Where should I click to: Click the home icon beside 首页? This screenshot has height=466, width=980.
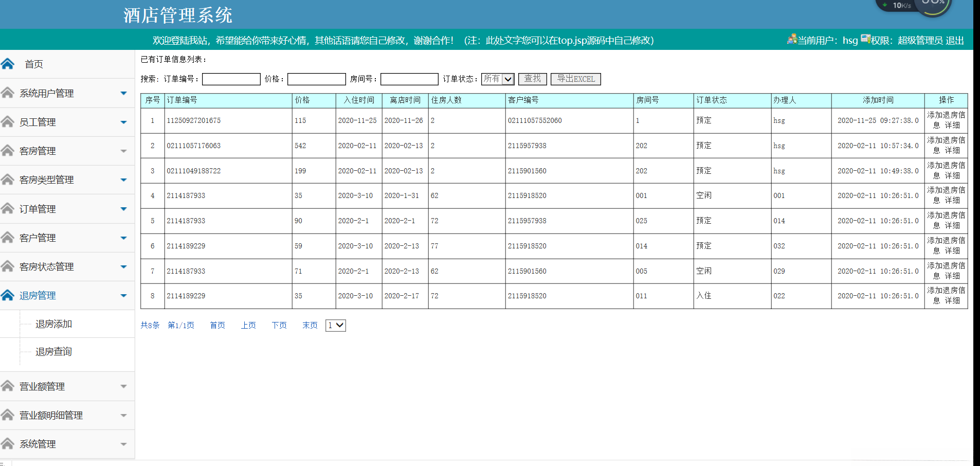click(x=7, y=63)
